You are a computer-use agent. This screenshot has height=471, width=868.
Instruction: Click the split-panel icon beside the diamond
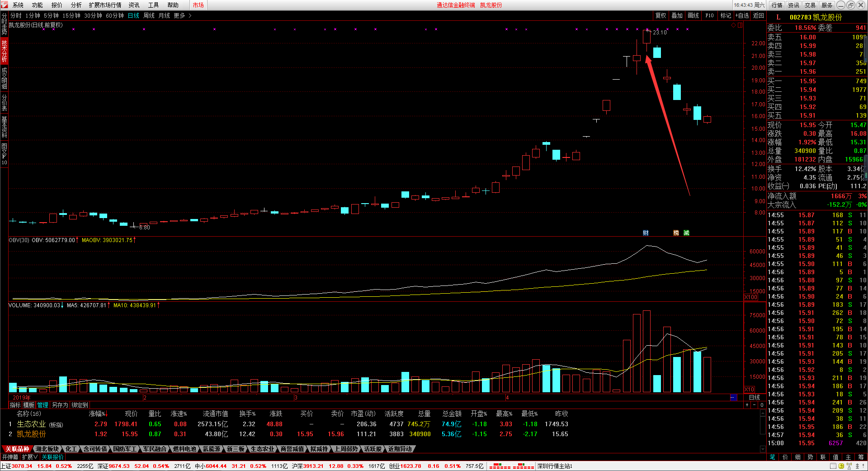[x=740, y=25]
